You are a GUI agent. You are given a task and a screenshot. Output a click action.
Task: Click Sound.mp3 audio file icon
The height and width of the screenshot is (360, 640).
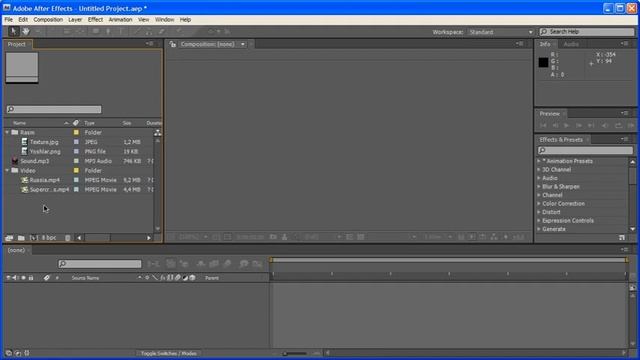[15, 161]
